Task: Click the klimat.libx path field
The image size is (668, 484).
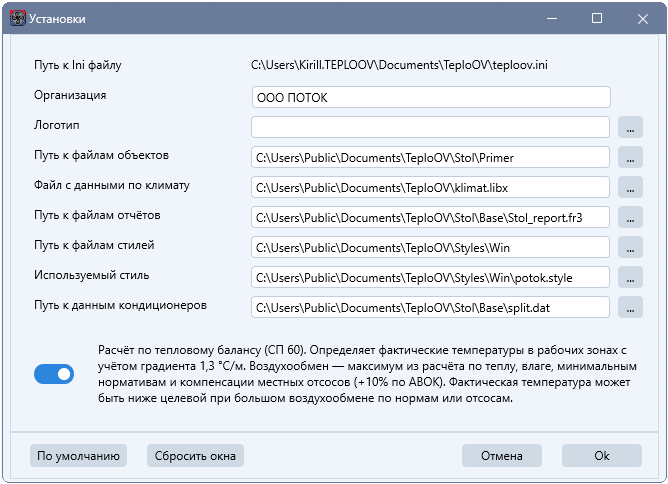Action: [x=430, y=187]
